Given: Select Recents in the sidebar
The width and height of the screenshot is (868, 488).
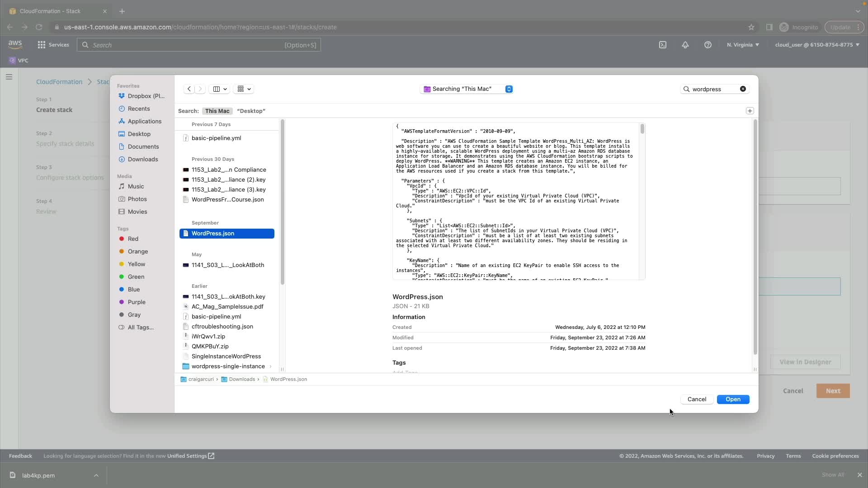Looking at the screenshot, I should click(138, 109).
